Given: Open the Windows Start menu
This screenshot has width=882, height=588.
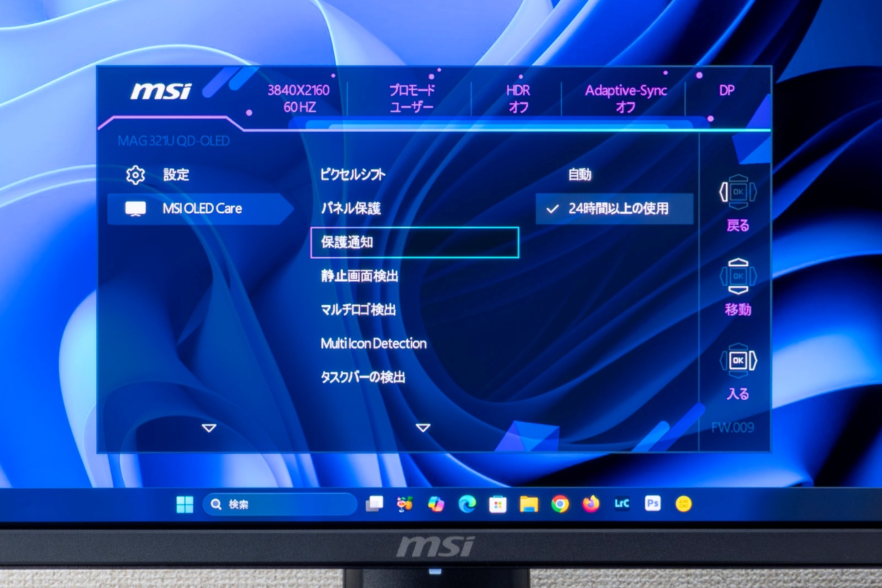Looking at the screenshot, I should click(x=185, y=504).
